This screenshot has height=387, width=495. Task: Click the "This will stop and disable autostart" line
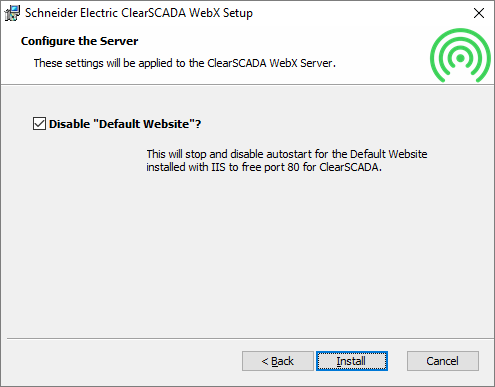click(287, 154)
